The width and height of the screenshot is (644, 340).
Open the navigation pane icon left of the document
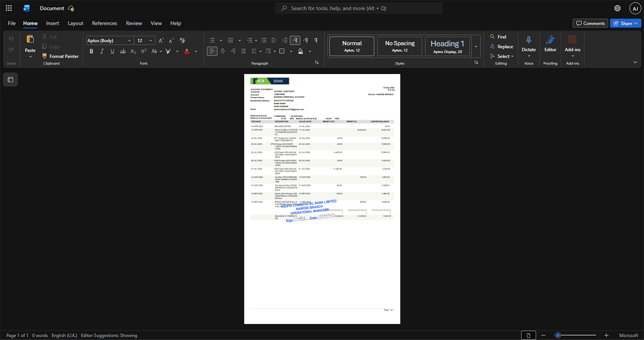[10, 79]
